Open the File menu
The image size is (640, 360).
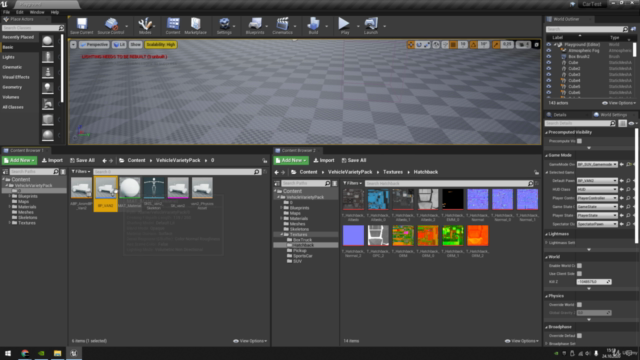pos(7,12)
